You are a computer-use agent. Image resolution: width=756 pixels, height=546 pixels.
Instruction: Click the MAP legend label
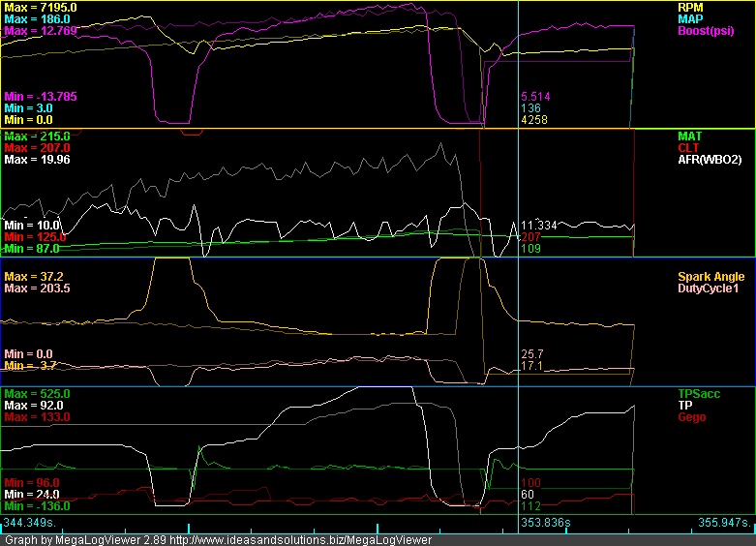[690, 19]
